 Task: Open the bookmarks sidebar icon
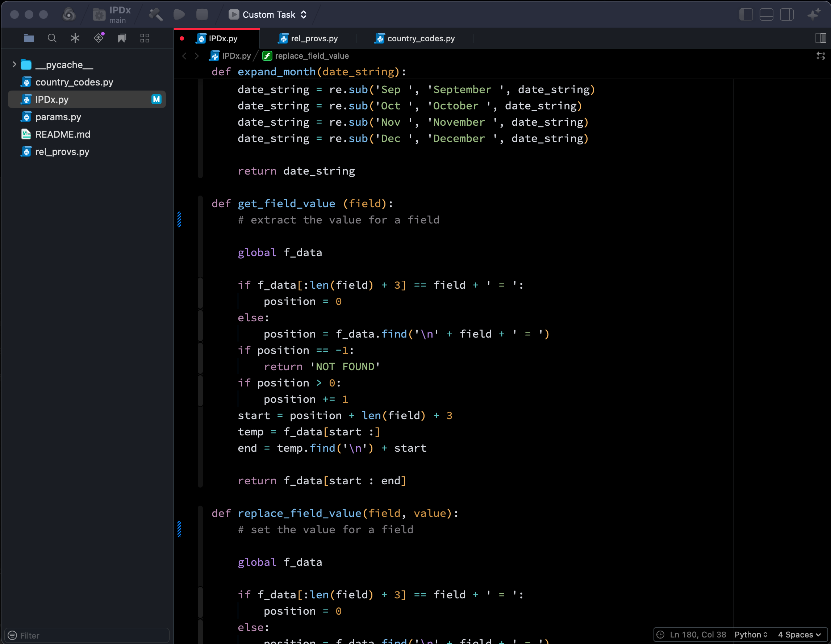pos(122,38)
